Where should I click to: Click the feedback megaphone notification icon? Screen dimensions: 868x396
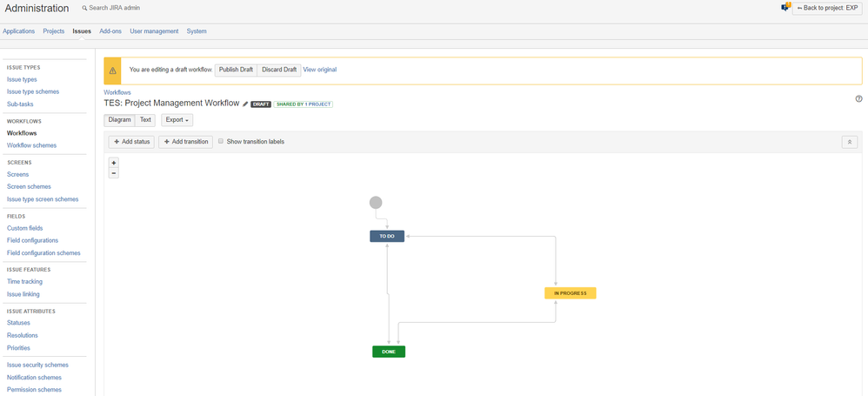(x=785, y=7)
